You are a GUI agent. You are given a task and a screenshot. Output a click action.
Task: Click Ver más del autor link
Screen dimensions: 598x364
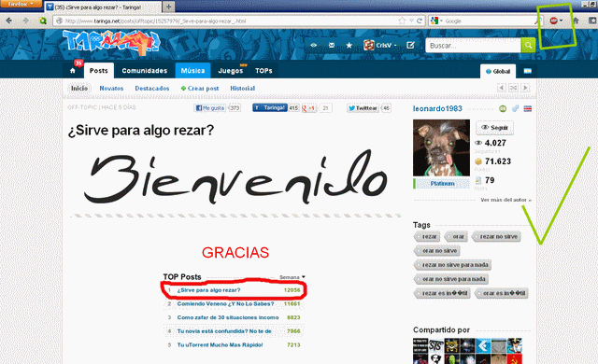(505, 200)
